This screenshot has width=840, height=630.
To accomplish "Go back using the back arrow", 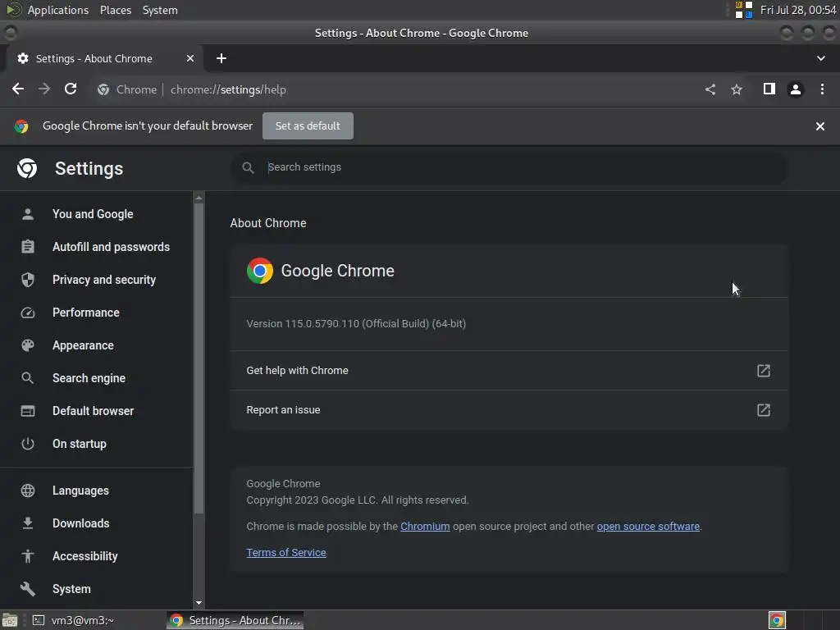I will tap(18, 89).
